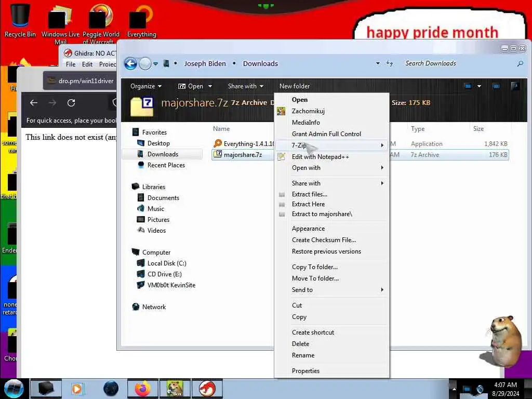Open the Share with toolbar dropdown
Image resolution: width=532 pixels, height=399 pixels.
[246, 86]
